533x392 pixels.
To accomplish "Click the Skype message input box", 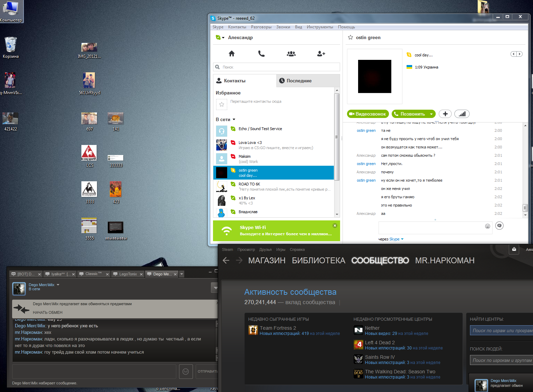I will [435, 228].
